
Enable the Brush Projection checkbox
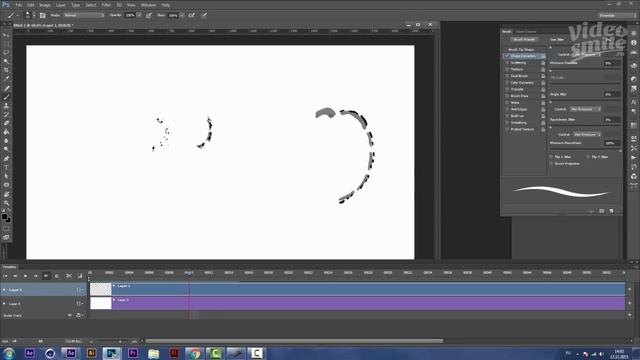[x=551, y=164]
